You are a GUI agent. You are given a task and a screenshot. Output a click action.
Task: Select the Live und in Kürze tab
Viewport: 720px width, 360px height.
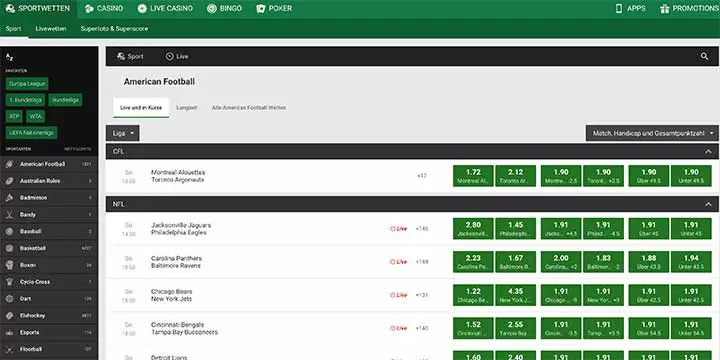[141, 107]
